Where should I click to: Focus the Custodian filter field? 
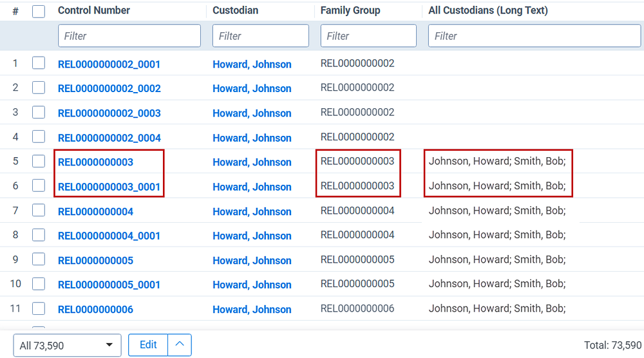tap(260, 35)
